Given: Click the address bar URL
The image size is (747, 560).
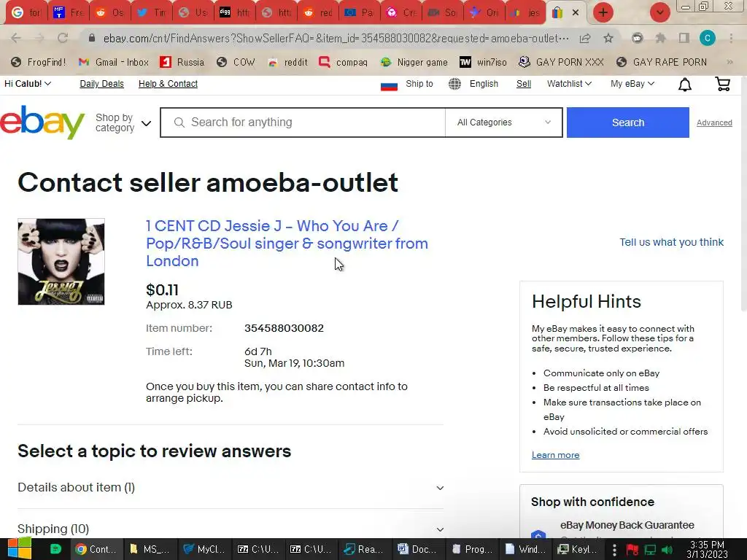Looking at the screenshot, I should [336, 38].
